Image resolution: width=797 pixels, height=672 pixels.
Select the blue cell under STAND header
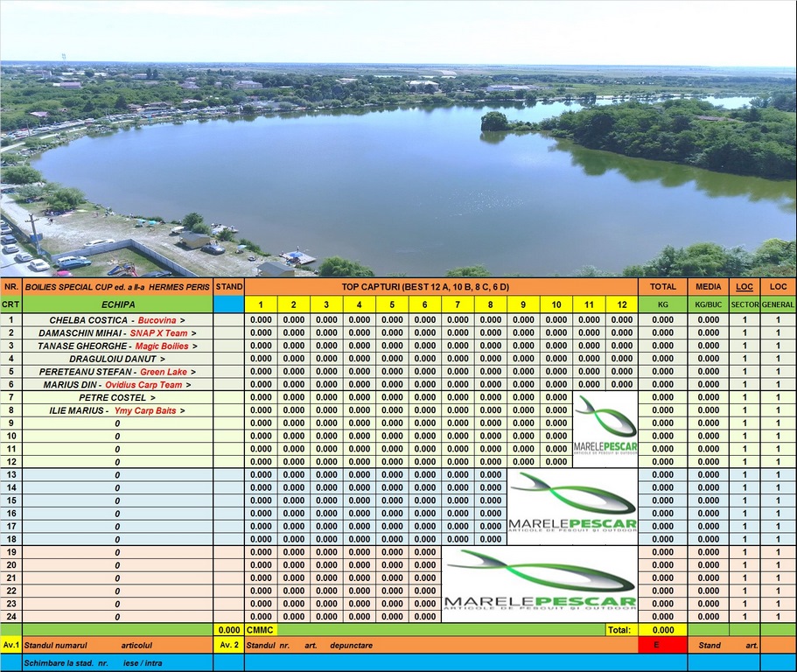pos(228,304)
